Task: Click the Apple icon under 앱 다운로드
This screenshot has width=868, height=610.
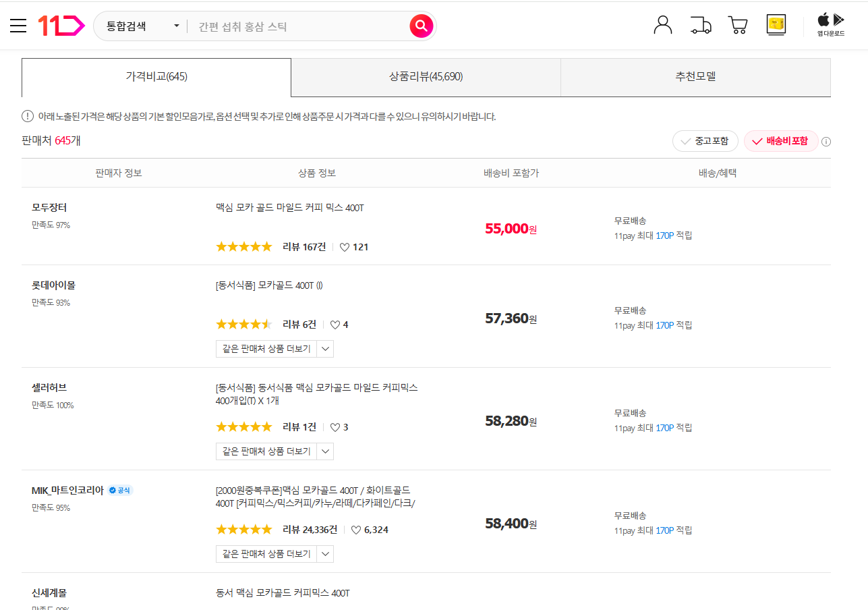Action: click(x=823, y=20)
